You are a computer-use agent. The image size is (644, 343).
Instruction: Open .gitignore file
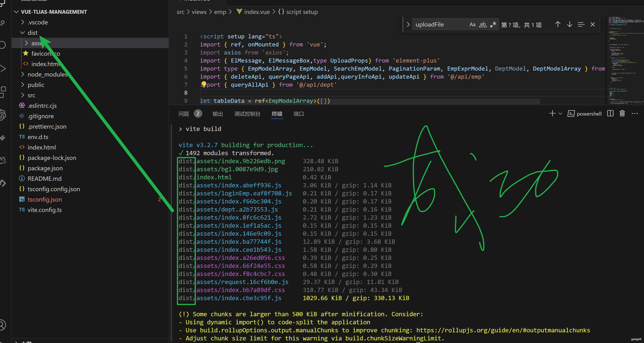click(40, 116)
